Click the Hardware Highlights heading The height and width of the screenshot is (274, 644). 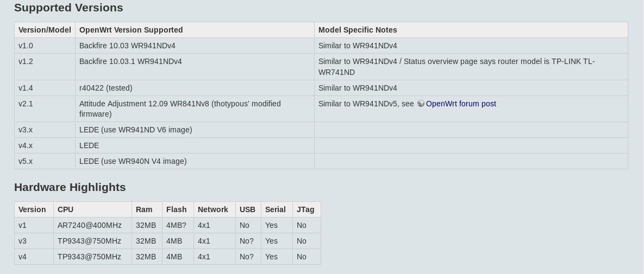pos(70,187)
